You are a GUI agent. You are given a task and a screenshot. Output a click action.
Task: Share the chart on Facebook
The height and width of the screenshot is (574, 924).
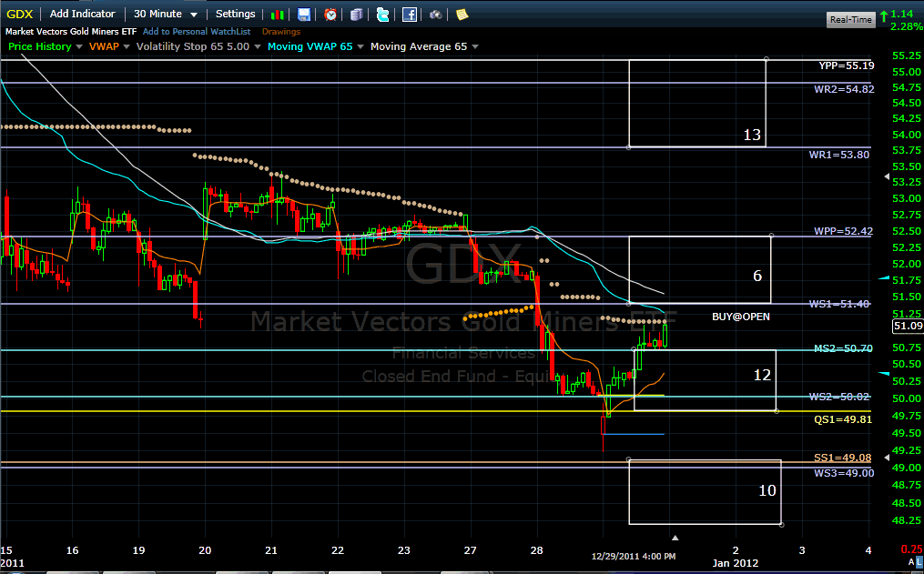(410, 15)
